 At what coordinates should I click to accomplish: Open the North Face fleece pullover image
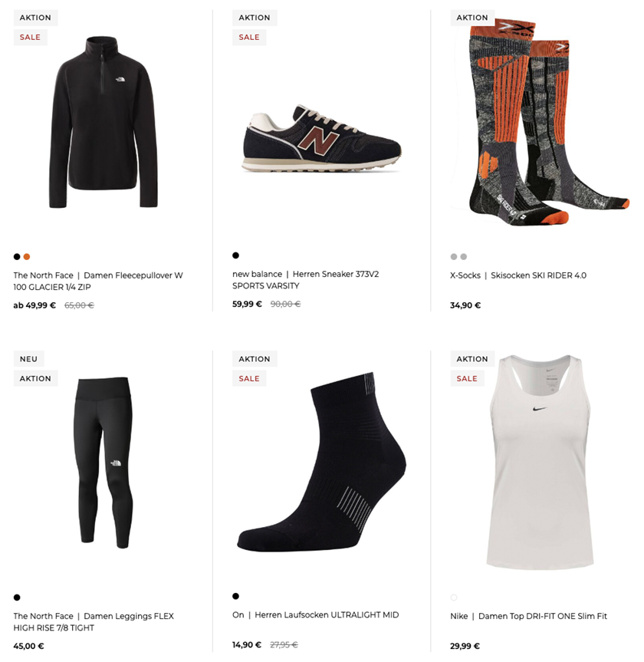coord(103,122)
